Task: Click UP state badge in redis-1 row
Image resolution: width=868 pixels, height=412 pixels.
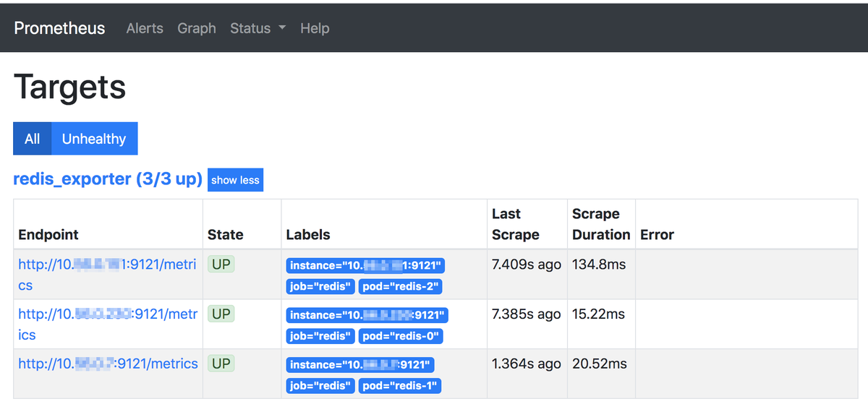Action: click(221, 364)
